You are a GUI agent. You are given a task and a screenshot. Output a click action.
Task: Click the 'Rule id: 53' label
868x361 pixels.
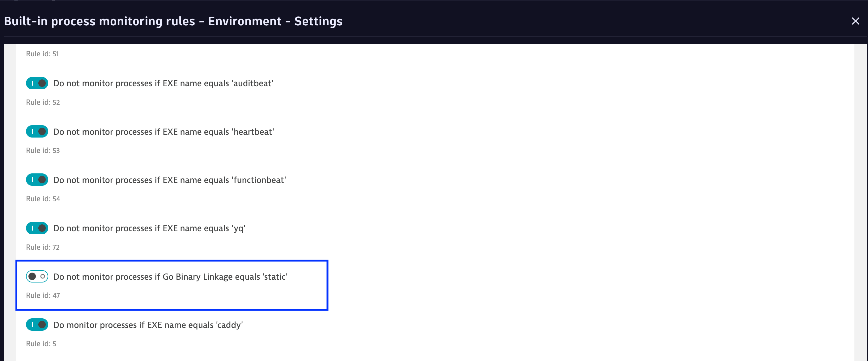[x=43, y=150]
